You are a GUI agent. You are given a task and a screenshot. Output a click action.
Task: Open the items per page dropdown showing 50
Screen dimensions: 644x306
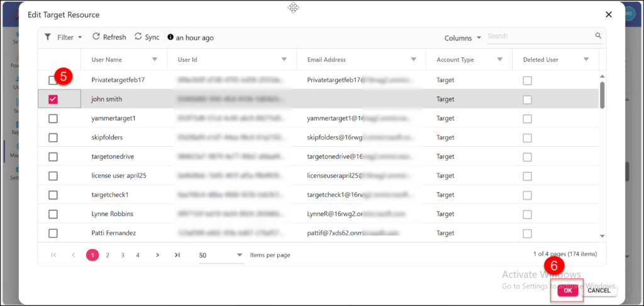pos(221,255)
